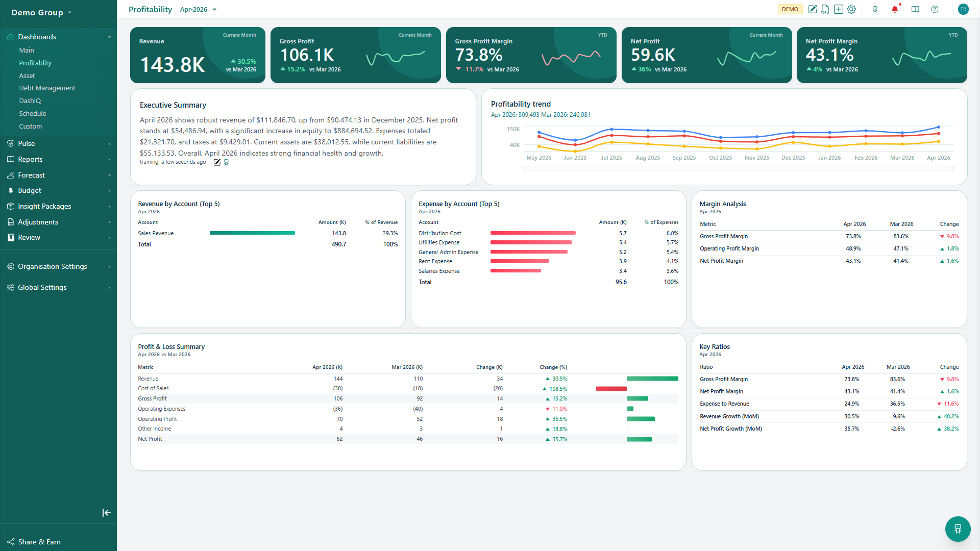Regenerate Executive Summary using small robot icon
Viewport: 980px width, 551px height.
tap(226, 162)
